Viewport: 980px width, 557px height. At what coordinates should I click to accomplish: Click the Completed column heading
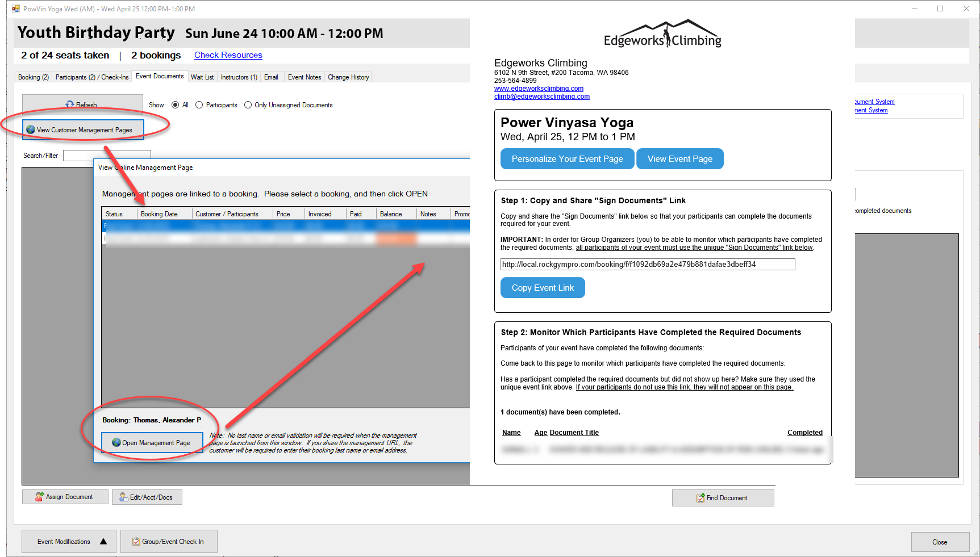[805, 433]
